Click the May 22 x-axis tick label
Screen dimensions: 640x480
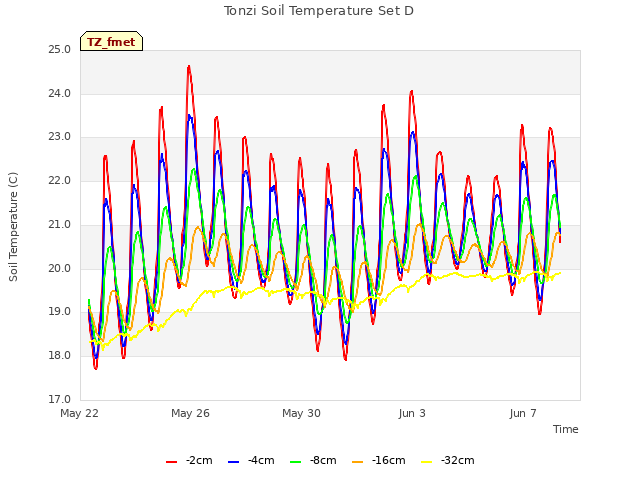[80, 413]
